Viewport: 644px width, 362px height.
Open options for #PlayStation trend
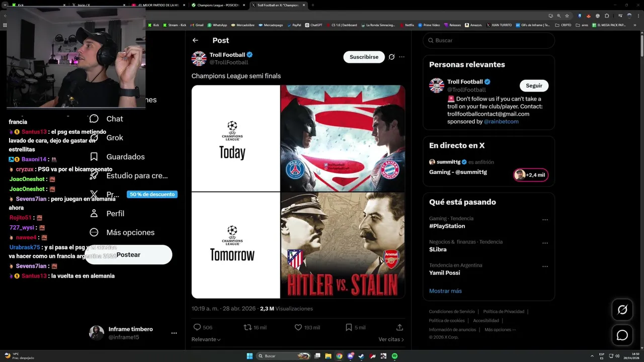[x=545, y=220]
